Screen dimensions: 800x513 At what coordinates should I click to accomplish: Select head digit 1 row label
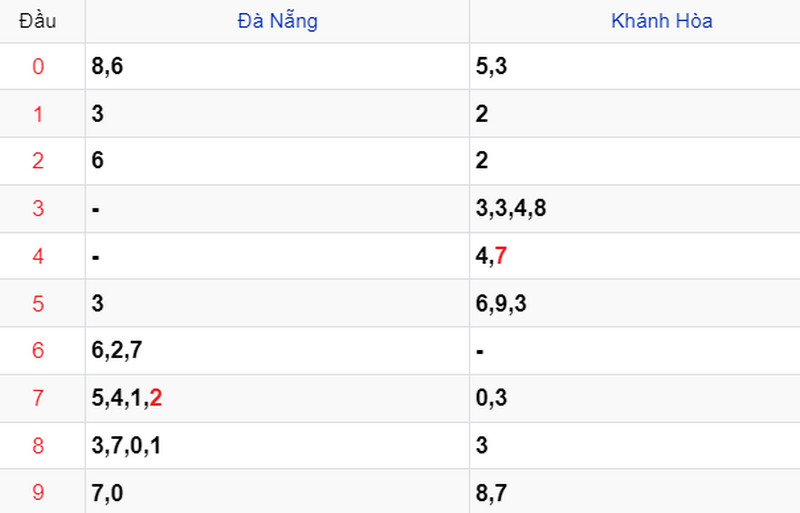[x=38, y=114]
